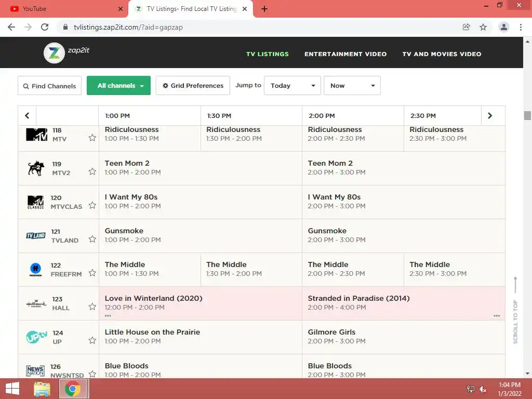Click the page scrollbar thumb
The height and width of the screenshot is (399, 532).
click(527, 115)
